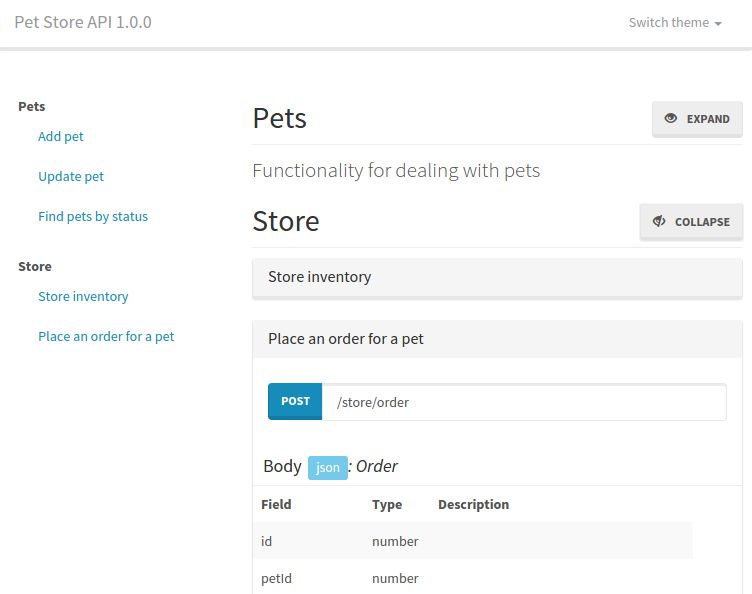Collapse the Store section
Viewport: 752px width, 594px height.
pyautogui.click(x=691, y=221)
